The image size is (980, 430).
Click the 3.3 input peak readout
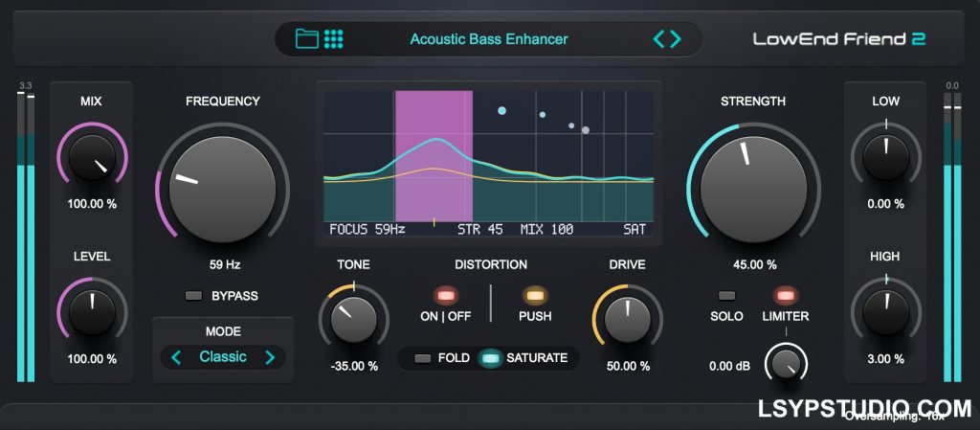26,85
